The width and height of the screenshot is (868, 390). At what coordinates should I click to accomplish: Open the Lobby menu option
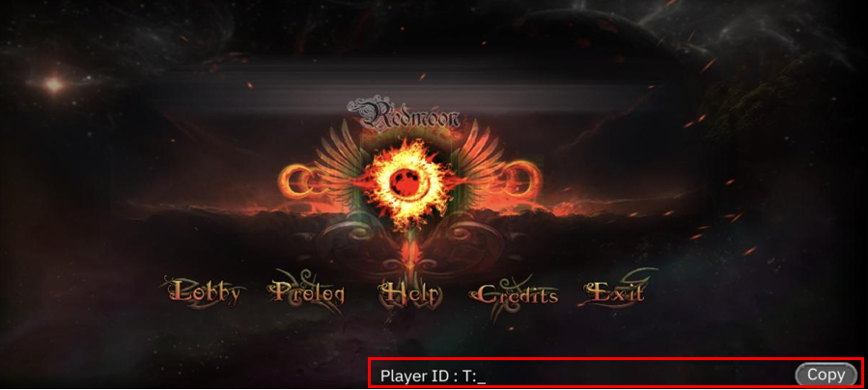pos(205,292)
